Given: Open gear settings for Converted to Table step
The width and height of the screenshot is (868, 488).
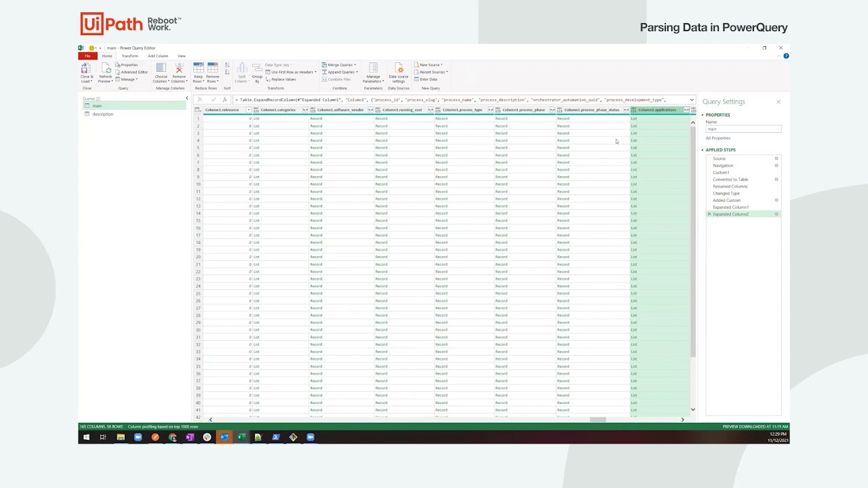Looking at the screenshot, I should click(x=776, y=180).
